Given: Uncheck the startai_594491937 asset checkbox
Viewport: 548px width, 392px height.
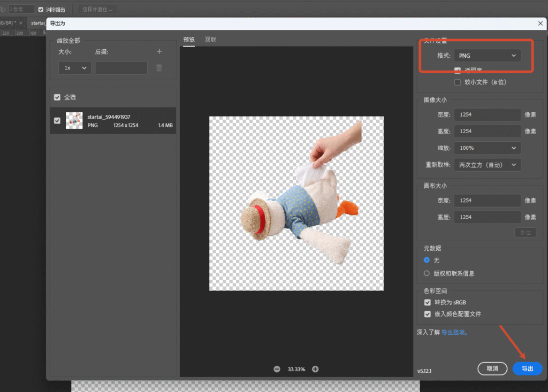Looking at the screenshot, I should (57, 120).
